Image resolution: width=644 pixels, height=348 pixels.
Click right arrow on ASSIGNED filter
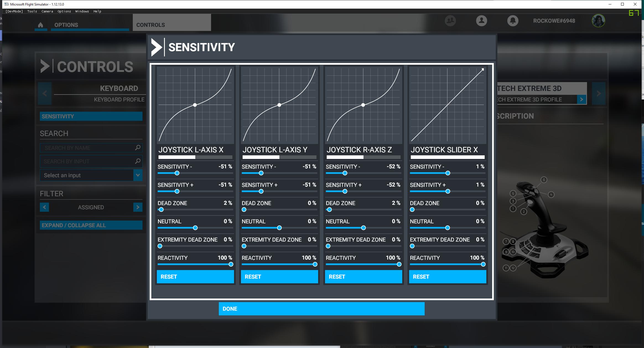pyautogui.click(x=138, y=207)
